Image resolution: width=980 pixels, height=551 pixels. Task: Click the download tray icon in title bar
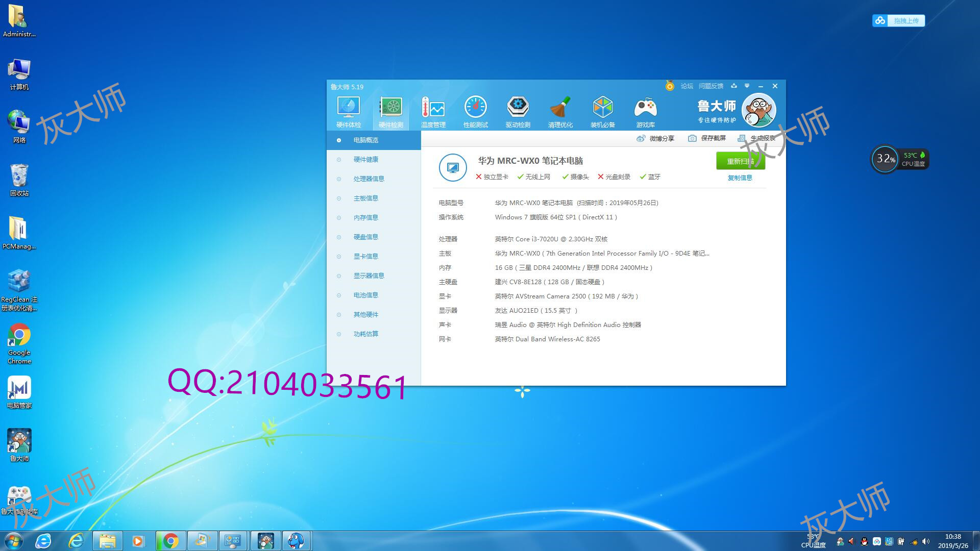[734, 86]
